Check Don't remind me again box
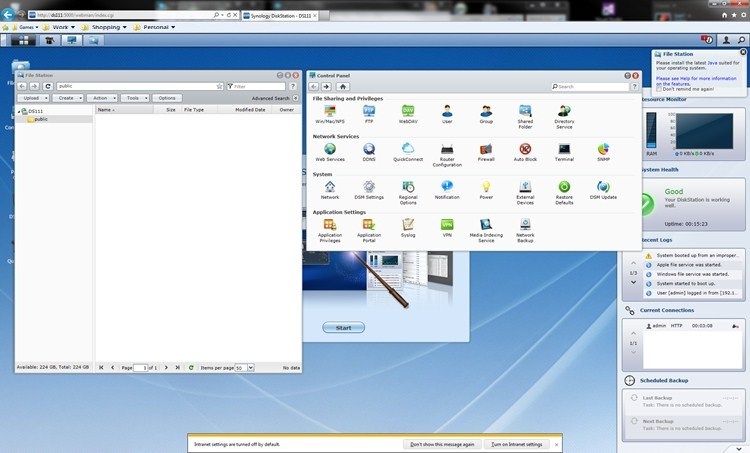This screenshot has height=453, width=750. (659, 89)
